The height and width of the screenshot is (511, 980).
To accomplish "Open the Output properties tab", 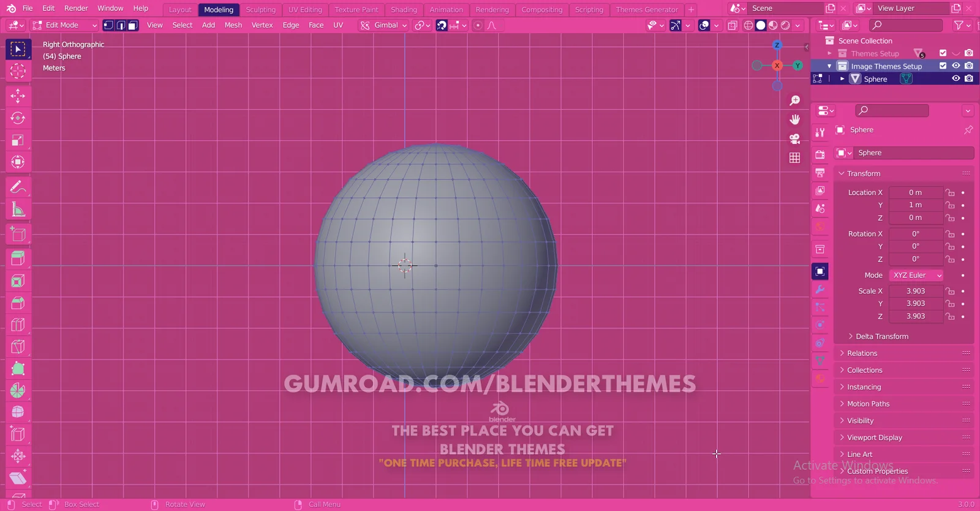I will [820, 173].
